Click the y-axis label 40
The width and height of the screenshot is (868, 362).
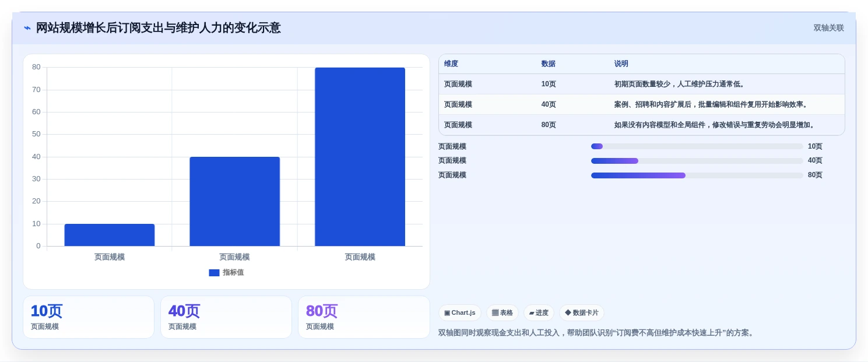click(36, 157)
